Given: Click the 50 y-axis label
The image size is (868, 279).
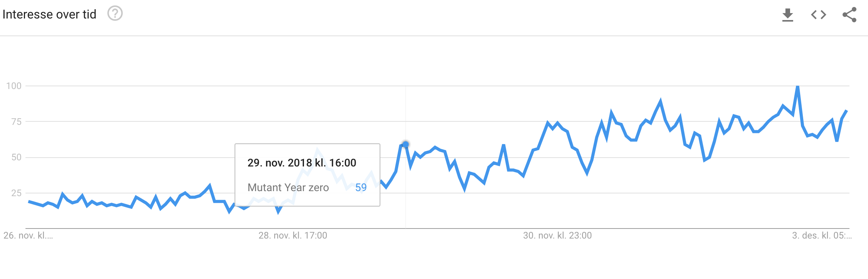Looking at the screenshot, I should (x=17, y=157).
